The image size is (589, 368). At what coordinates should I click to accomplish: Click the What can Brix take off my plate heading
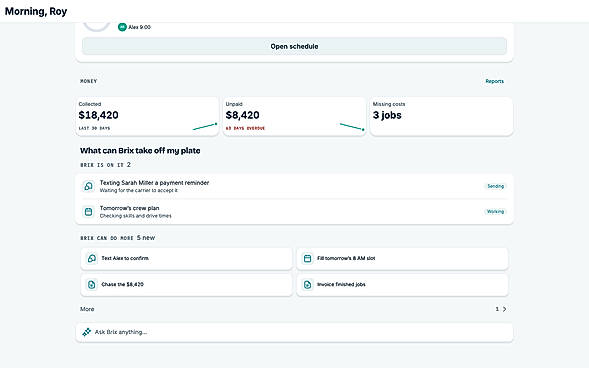coord(140,151)
